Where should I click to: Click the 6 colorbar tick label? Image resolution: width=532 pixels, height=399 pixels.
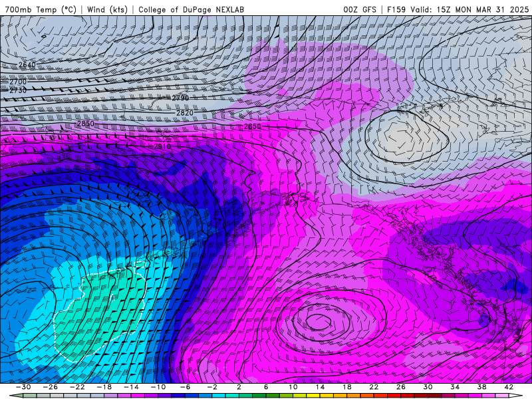tap(266, 387)
